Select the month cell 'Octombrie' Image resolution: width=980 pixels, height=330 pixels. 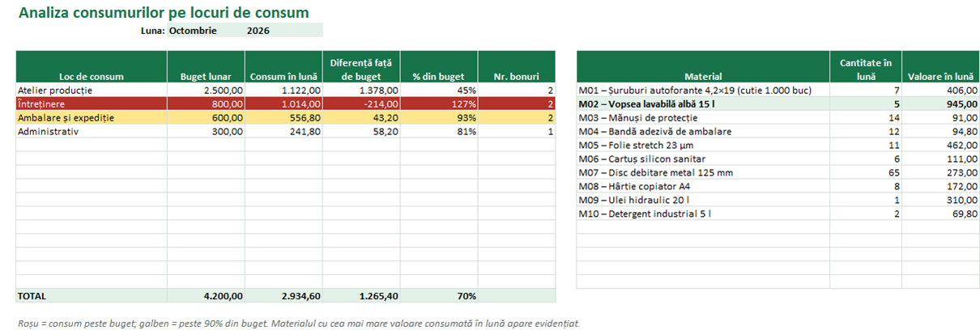click(x=206, y=31)
